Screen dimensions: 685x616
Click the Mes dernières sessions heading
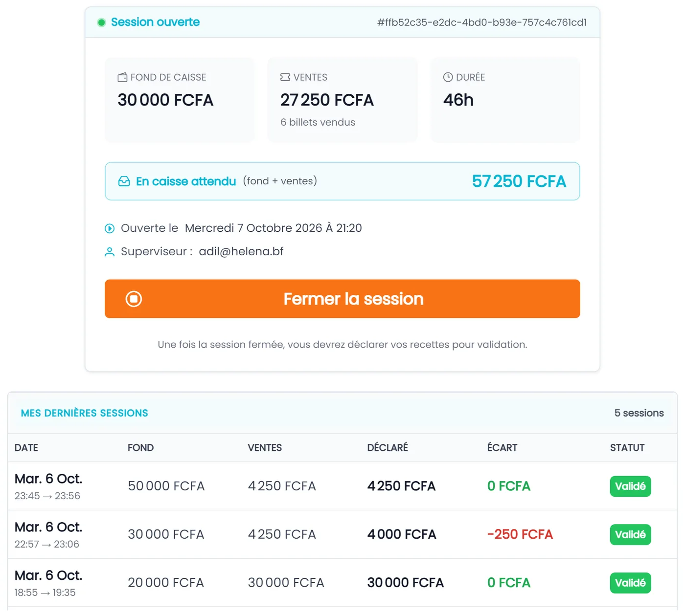tap(84, 413)
